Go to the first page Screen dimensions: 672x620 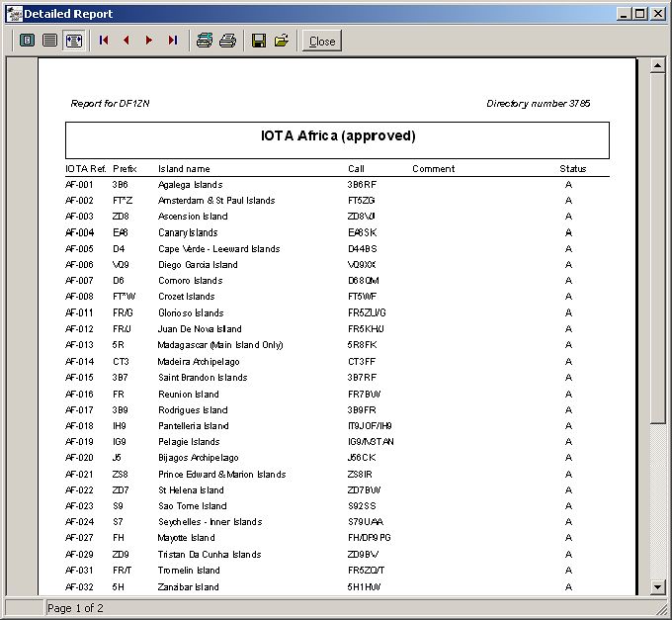[104, 41]
